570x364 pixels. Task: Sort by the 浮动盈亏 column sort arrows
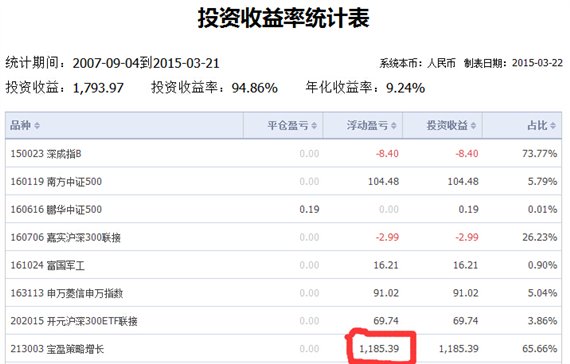(x=394, y=126)
